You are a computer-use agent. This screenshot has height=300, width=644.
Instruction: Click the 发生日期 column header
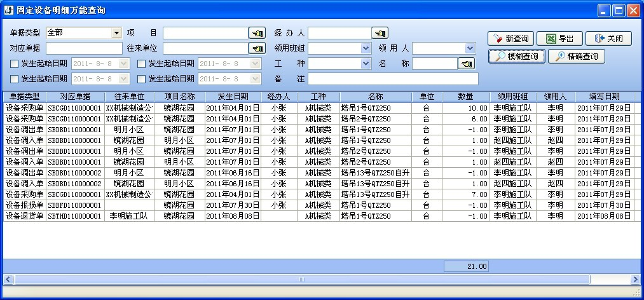click(233, 97)
